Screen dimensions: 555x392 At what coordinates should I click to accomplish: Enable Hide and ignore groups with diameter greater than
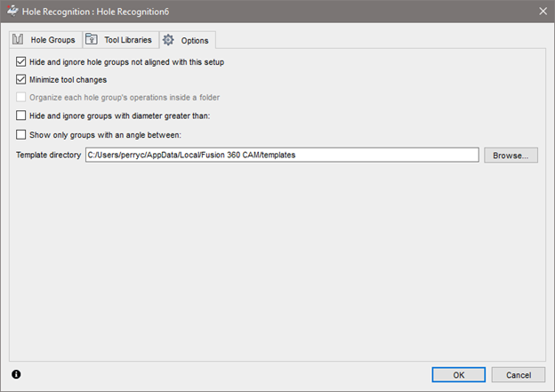coord(20,116)
